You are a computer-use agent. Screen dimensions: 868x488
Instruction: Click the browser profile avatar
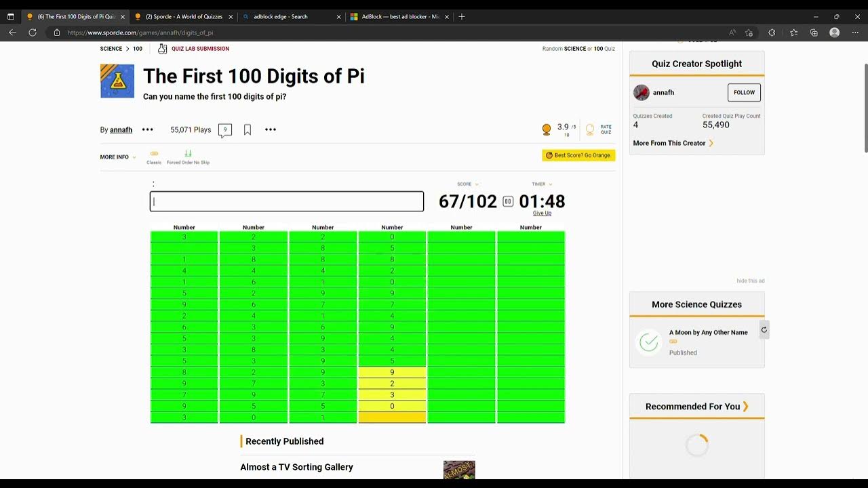click(x=835, y=33)
